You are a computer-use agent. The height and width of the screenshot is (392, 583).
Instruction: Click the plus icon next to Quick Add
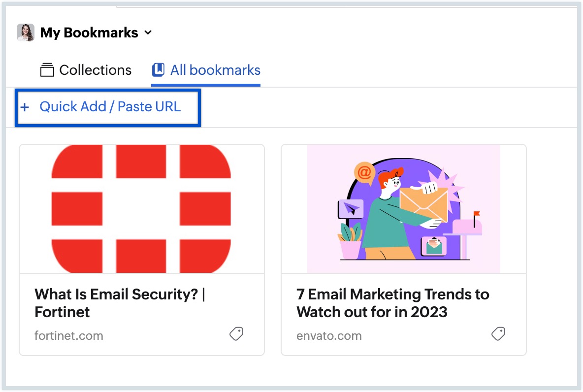(x=25, y=106)
